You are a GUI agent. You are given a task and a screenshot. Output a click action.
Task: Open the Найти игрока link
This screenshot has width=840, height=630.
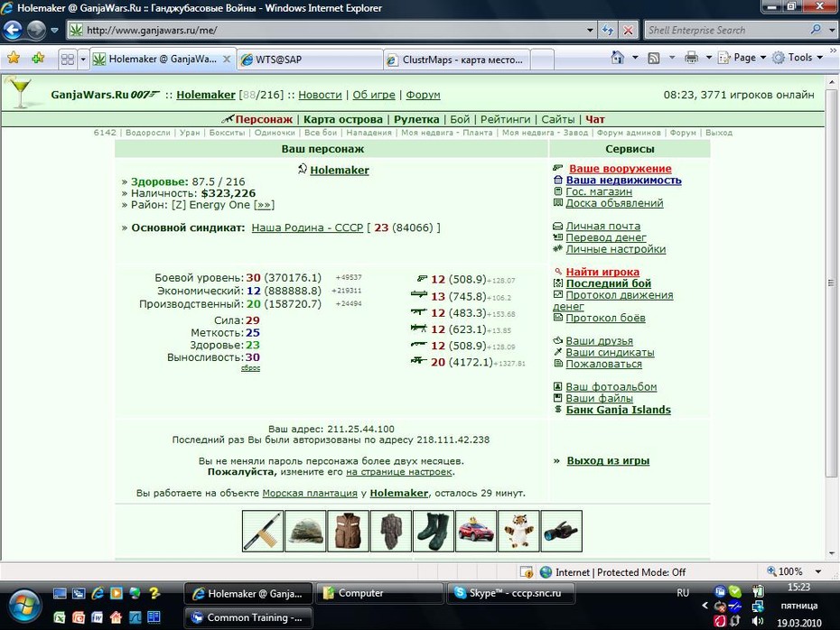602,272
